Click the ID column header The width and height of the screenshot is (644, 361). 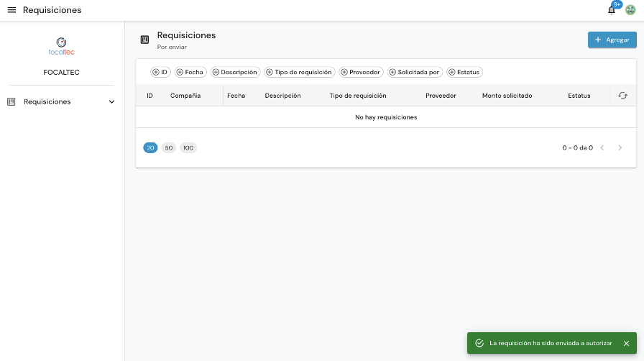point(150,96)
